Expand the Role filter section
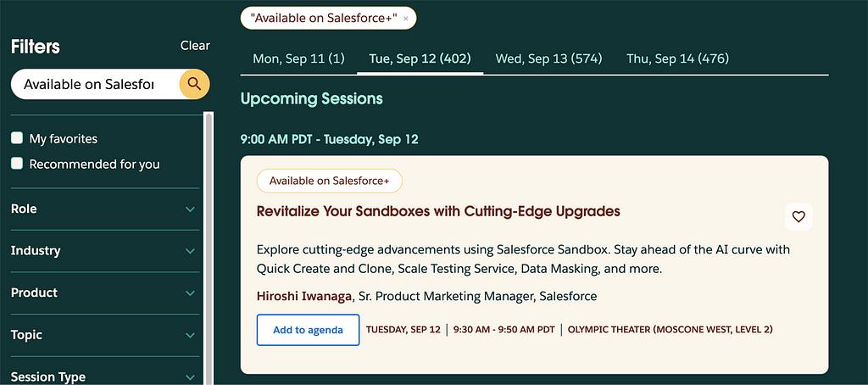The height and width of the screenshot is (385, 868). click(189, 209)
